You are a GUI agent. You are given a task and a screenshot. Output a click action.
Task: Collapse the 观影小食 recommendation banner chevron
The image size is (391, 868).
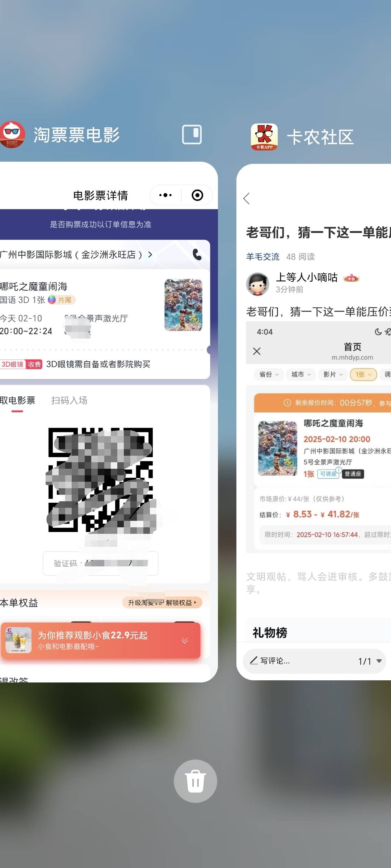(x=185, y=641)
